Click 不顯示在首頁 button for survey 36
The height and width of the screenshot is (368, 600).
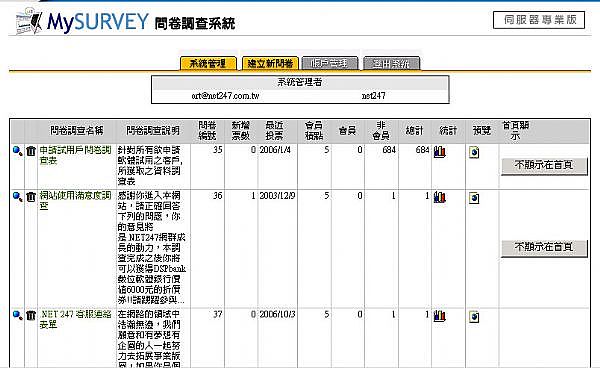[544, 248]
